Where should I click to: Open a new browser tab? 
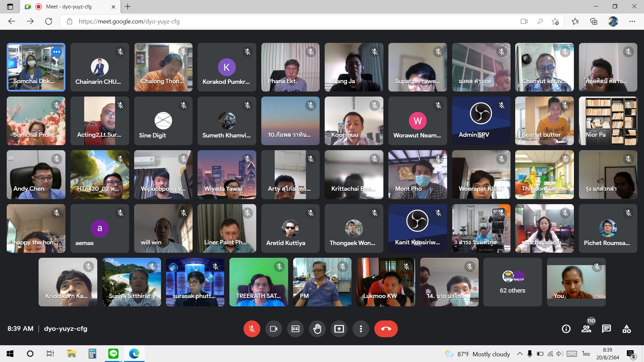coord(128,6)
